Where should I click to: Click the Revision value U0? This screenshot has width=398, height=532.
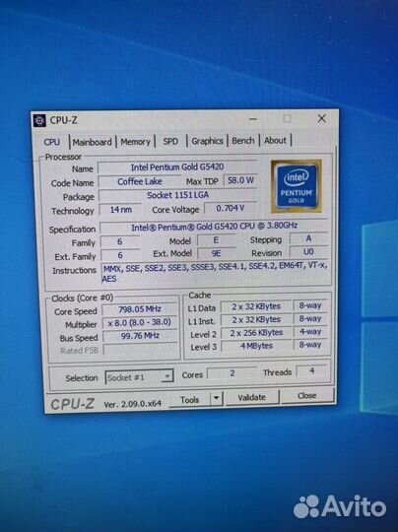tap(308, 252)
